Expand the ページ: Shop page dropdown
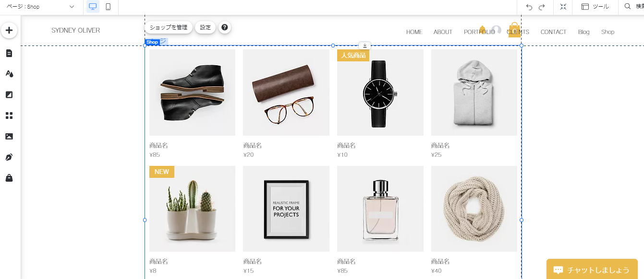The image size is (644, 279). pos(40,7)
